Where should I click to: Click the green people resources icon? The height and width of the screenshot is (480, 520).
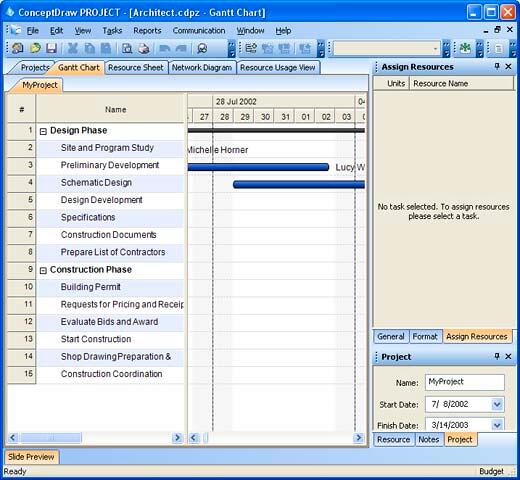[465, 48]
